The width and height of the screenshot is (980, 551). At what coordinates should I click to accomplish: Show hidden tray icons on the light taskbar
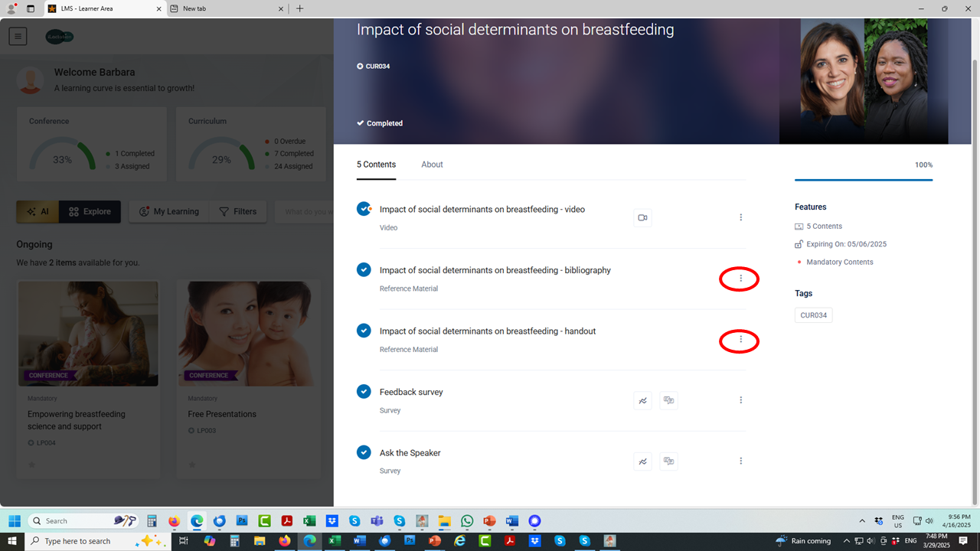tap(862, 521)
